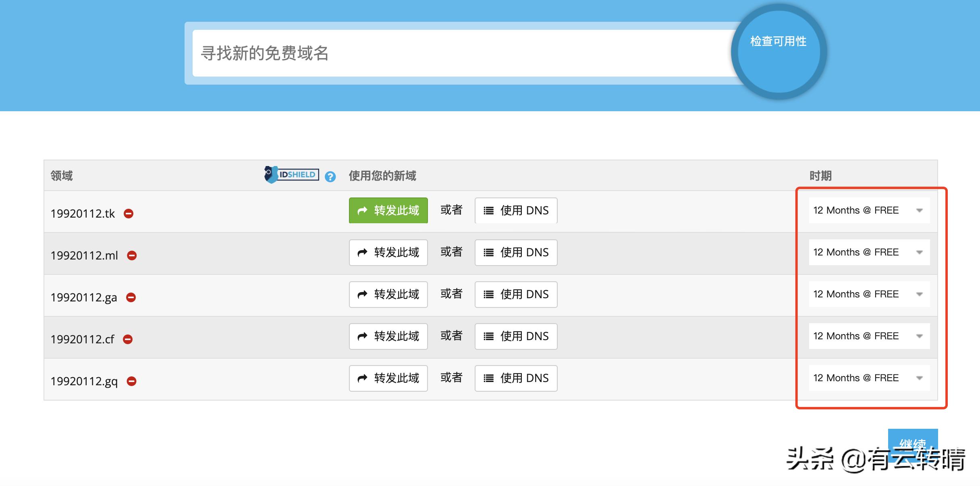The image size is (980, 486).
Task: Click the IDSHIELD help question mark icon
Action: (330, 177)
